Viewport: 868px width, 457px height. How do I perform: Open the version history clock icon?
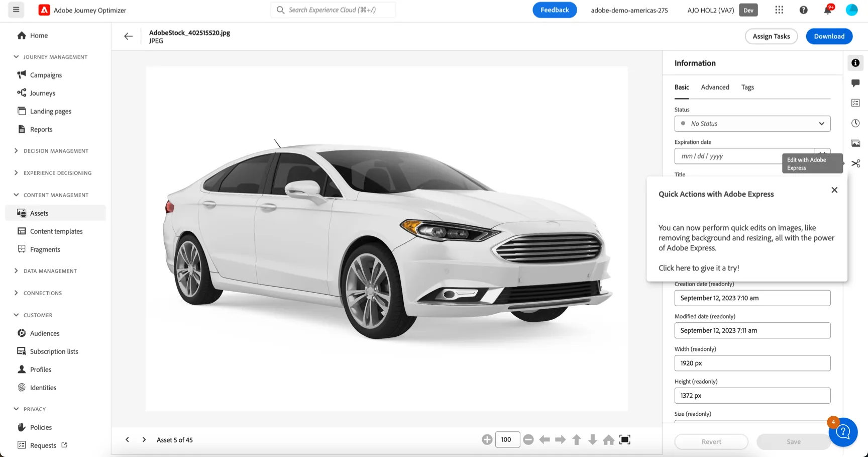click(855, 123)
